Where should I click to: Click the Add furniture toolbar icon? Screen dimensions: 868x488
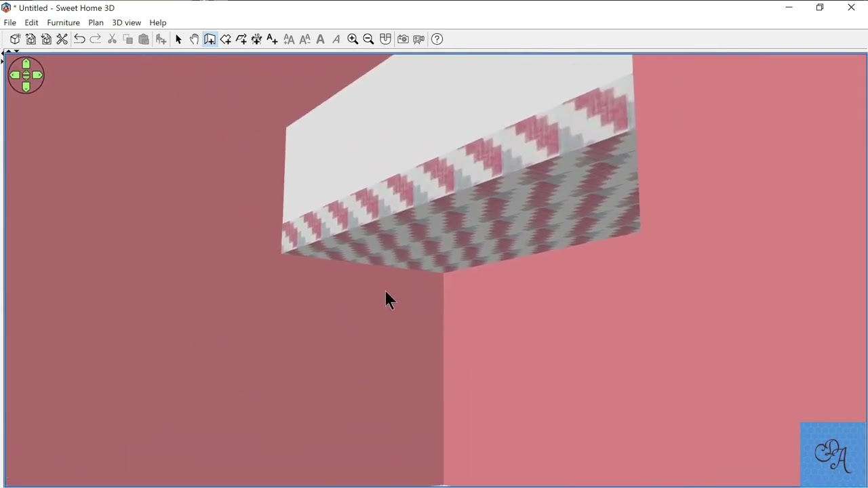coord(161,39)
